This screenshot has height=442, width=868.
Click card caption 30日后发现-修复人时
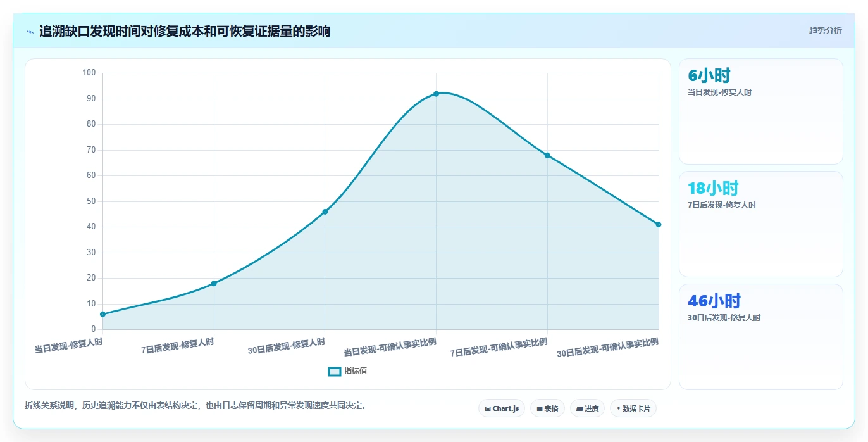click(x=724, y=318)
